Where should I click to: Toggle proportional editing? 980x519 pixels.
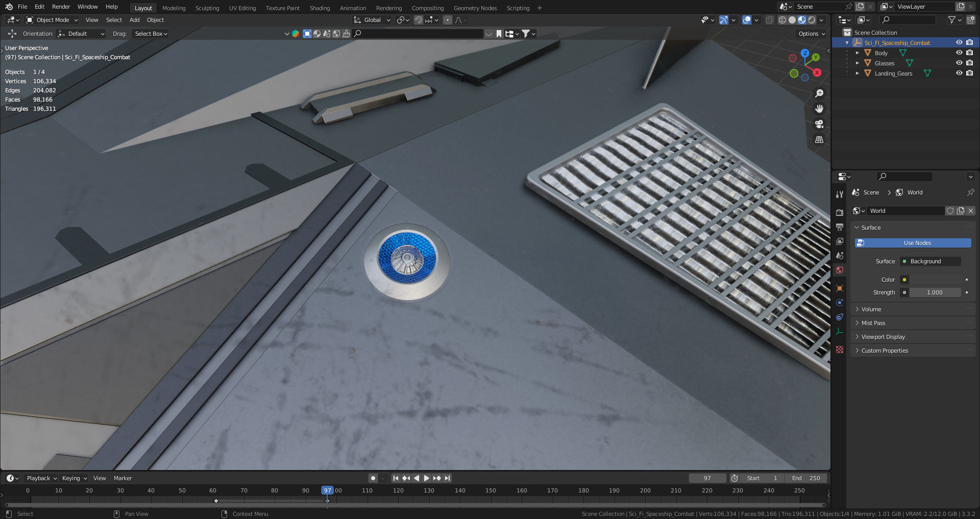(448, 20)
